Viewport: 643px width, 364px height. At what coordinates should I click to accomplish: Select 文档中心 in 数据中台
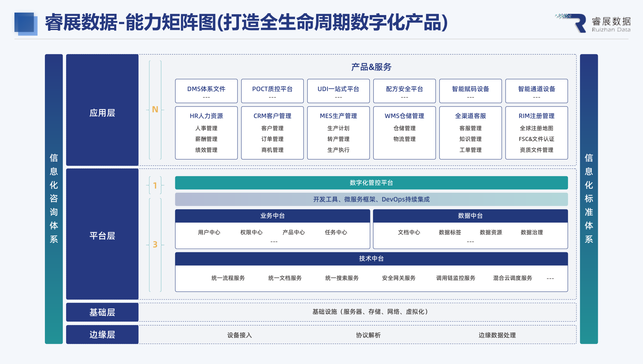point(409,232)
